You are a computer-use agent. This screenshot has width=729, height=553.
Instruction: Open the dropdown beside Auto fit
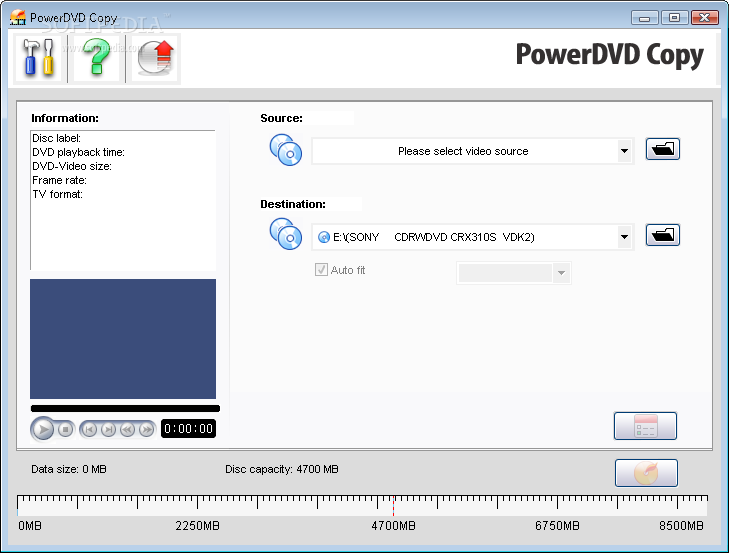click(x=514, y=273)
